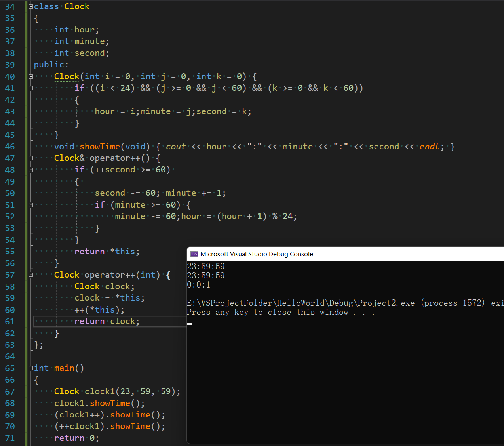Click 'showTime' in the line 46 declaration

click(x=100, y=147)
